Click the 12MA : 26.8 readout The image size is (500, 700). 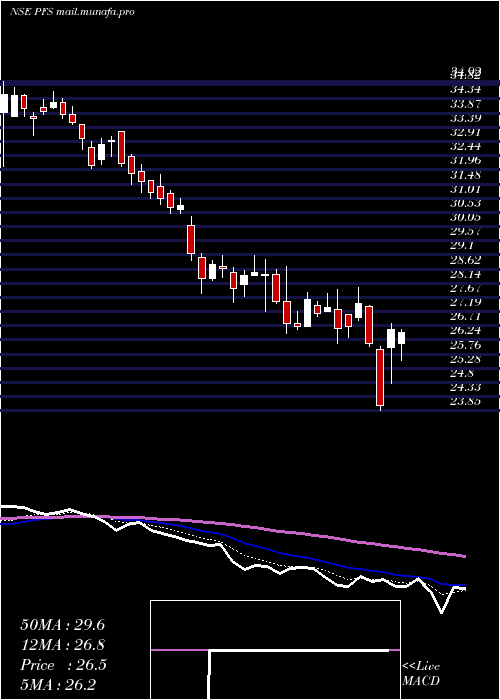[62, 645]
